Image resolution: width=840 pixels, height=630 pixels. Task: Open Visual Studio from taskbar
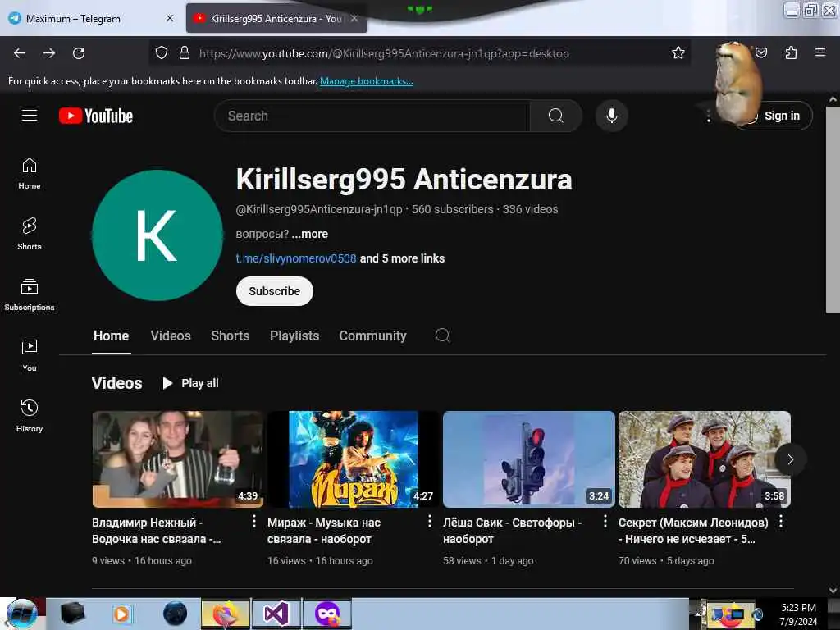click(x=276, y=614)
